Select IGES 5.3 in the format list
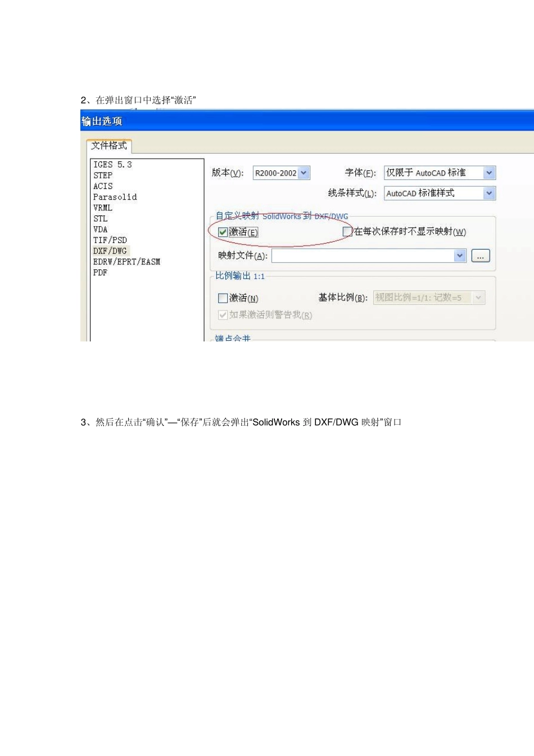Screen dimensions: 534x756 tap(112, 165)
